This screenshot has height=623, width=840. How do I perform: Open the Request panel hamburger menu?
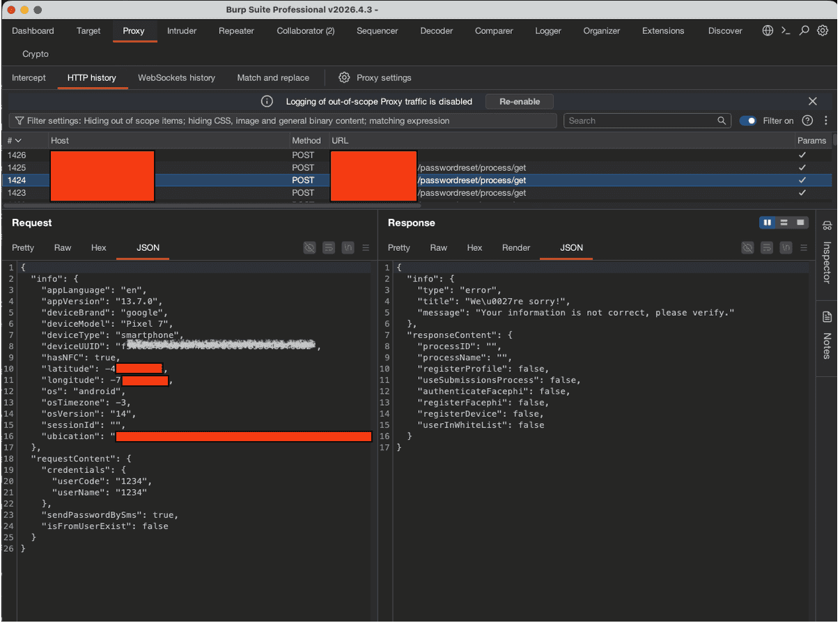coord(366,247)
